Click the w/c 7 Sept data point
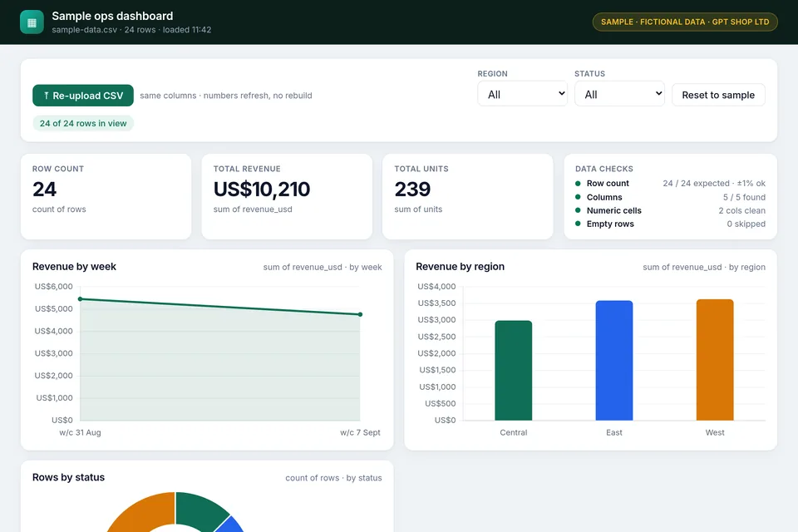This screenshot has width=798, height=532. [360, 314]
